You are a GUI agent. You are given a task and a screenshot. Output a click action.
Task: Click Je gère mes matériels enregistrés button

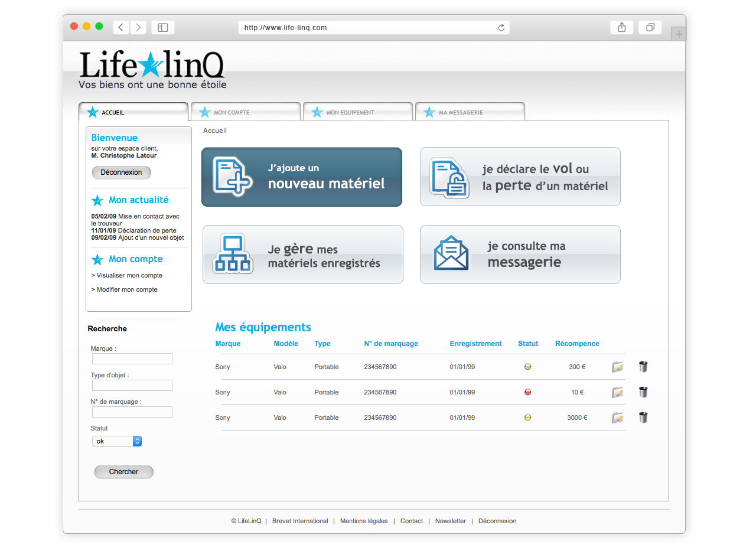tap(303, 255)
